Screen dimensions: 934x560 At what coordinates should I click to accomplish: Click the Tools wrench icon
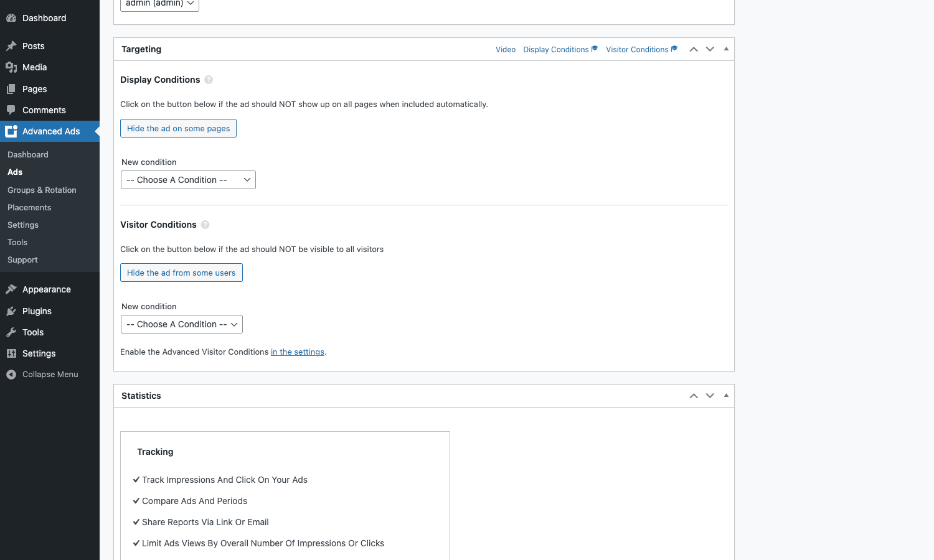tap(11, 332)
